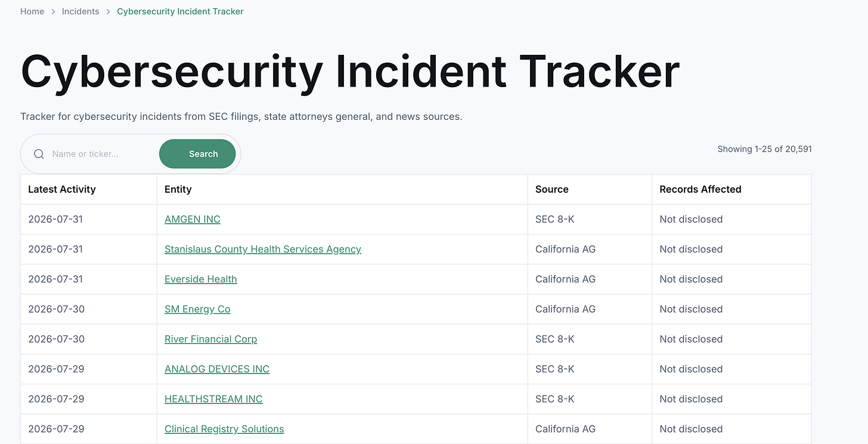
Task: Open the AMGEN INC entity link
Action: tap(193, 219)
